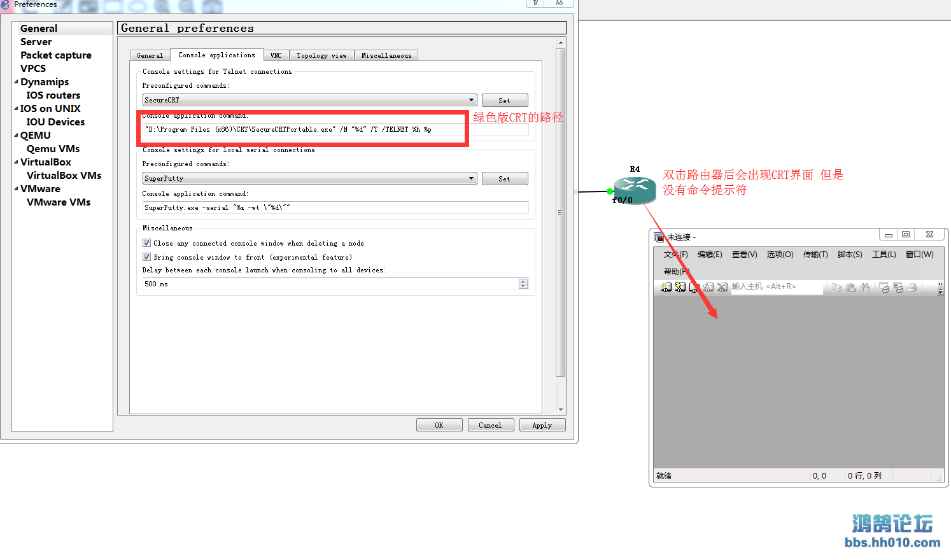This screenshot has width=951, height=560.
Task: Select Server in the preferences tree
Action: (36, 41)
